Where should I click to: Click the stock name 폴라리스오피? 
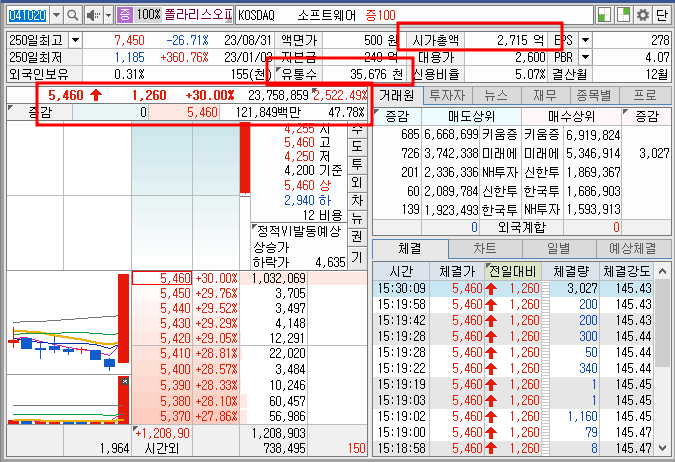coord(198,15)
